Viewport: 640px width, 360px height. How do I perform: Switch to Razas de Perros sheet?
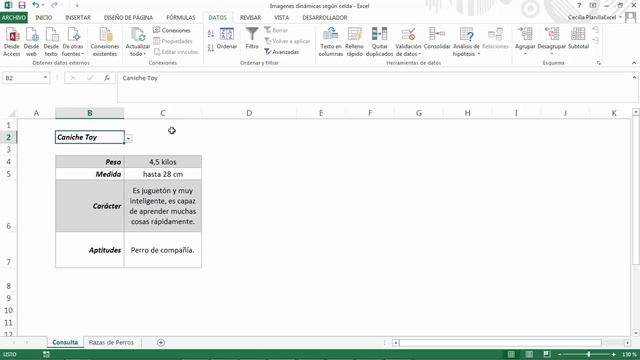[111, 342]
